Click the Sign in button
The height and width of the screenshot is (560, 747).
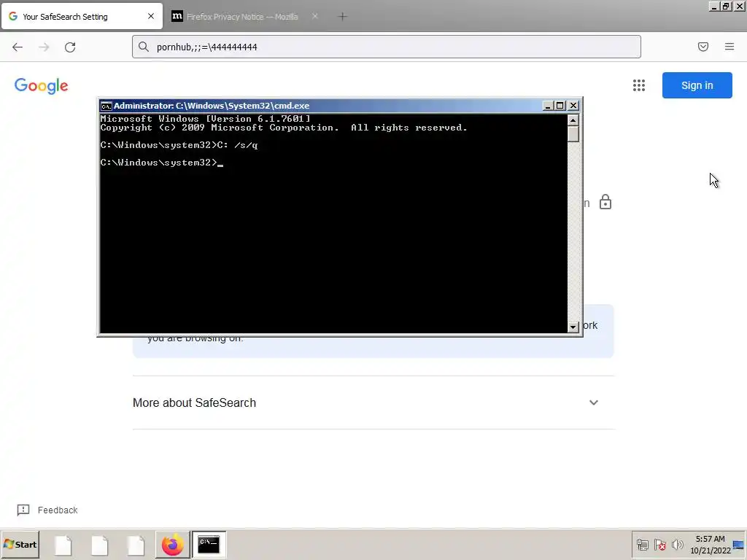(x=697, y=85)
